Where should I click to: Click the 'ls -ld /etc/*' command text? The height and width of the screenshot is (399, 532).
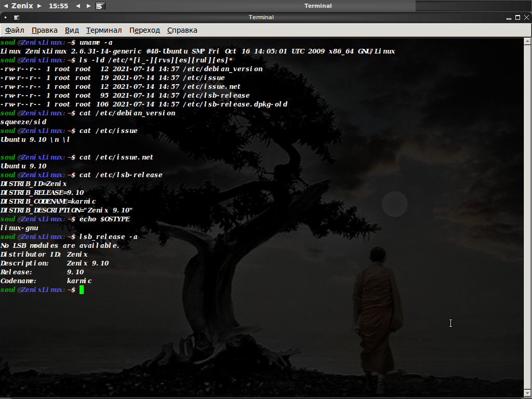[156, 60]
